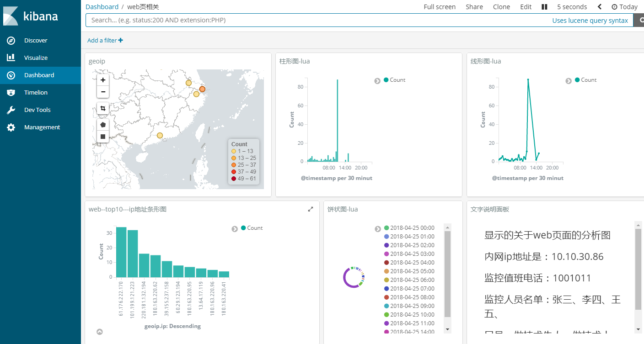Select the draw rectangle map tool

pyautogui.click(x=103, y=136)
